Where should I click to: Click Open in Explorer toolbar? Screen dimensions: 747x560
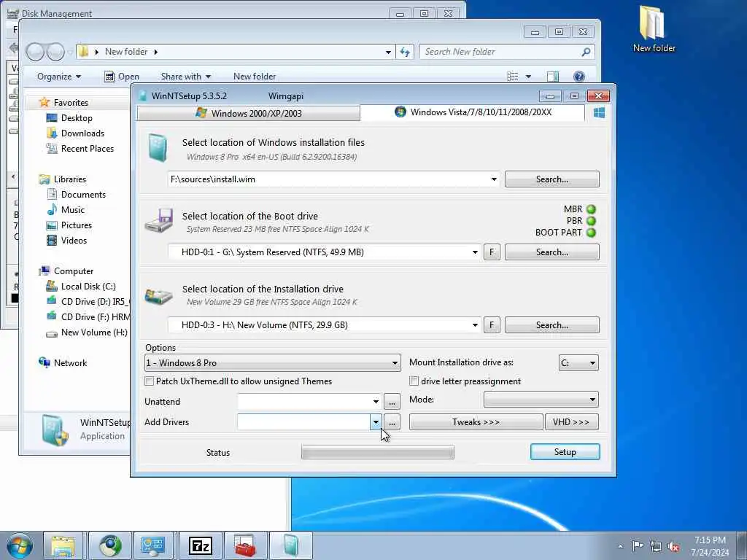point(122,77)
